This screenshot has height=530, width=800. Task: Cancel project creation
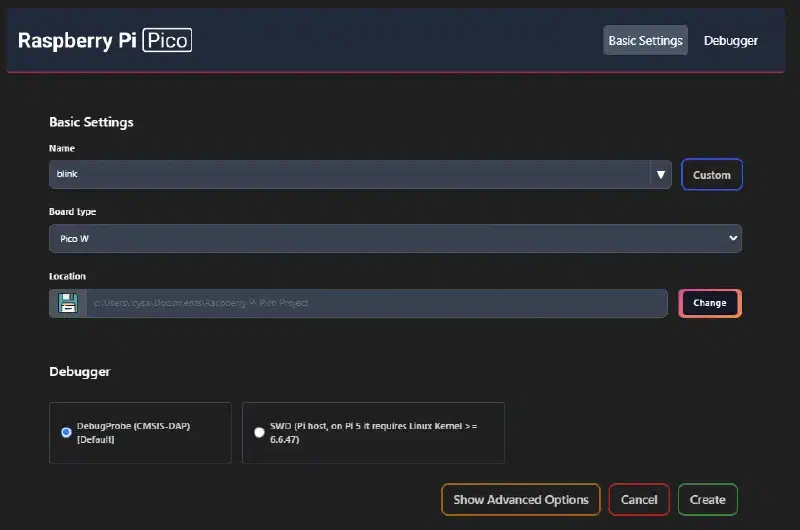pyautogui.click(x=639, y=499)
